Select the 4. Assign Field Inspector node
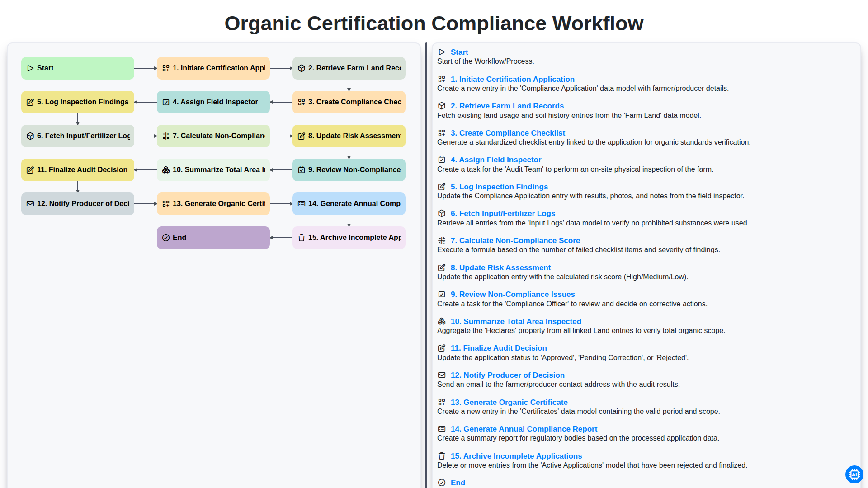 [213, 102]
